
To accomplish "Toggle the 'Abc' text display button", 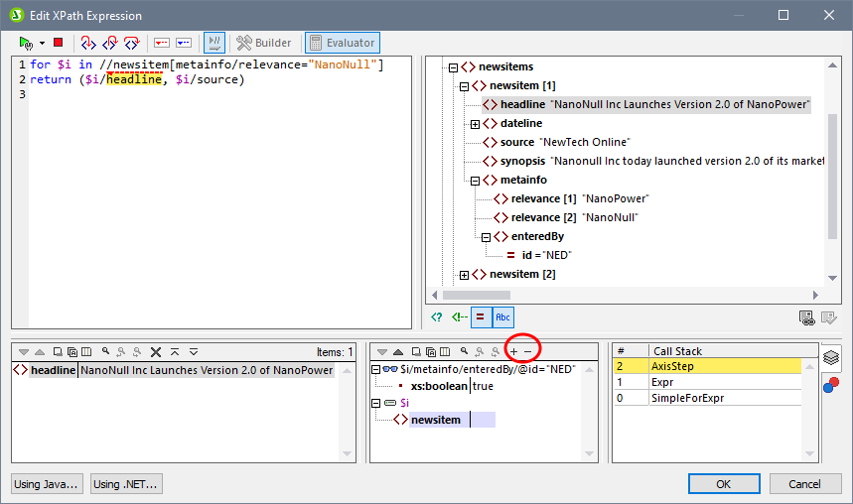I will [503, 317].
